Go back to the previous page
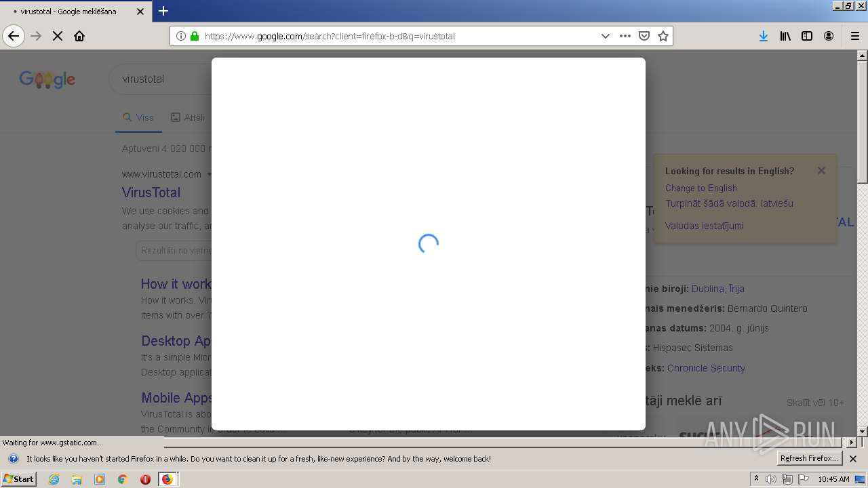The width and height of the screenshot is (868, 488). click(14, 36)
